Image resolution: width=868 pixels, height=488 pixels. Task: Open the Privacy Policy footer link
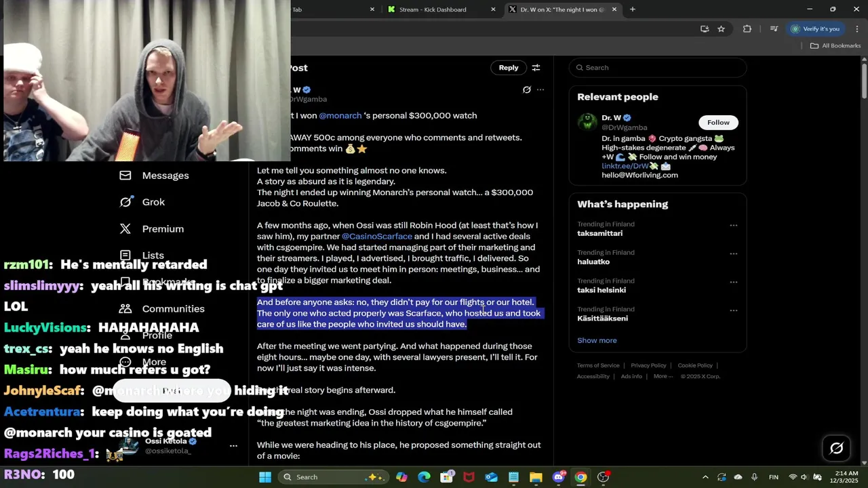(649, 365)
